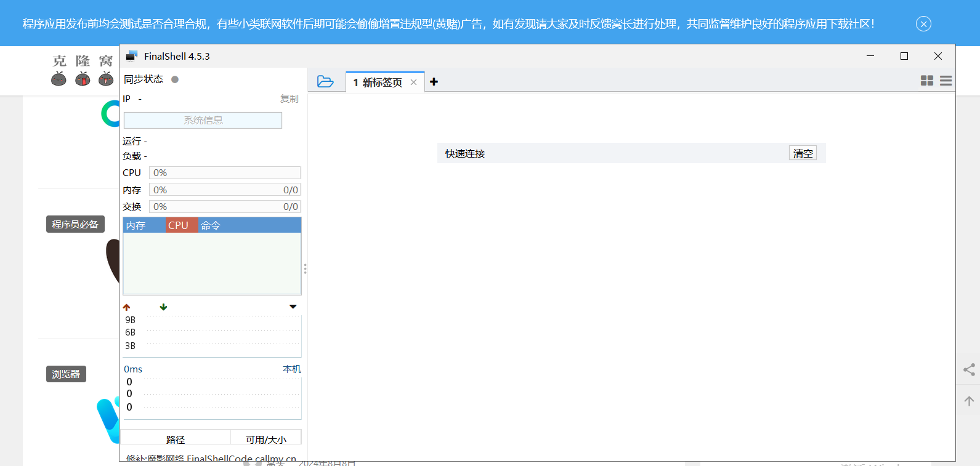Click the 同步状态 label
The width and height of the screenshot is (980, 466).
(x=144, y=79)
